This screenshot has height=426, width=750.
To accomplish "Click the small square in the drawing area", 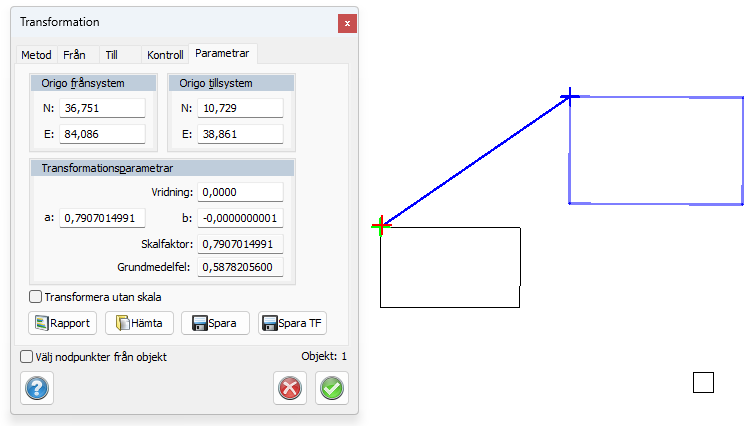I will pos(703,382).
